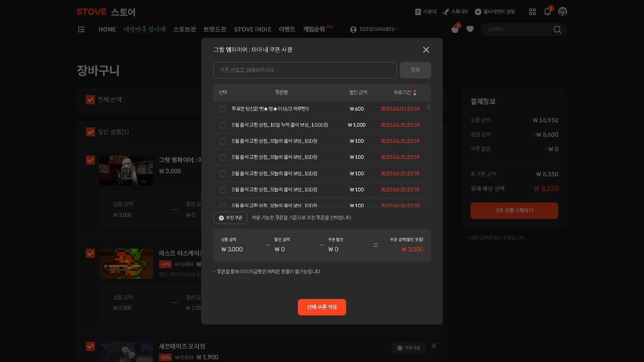Viewport: 644px width, 362px height.
Task: Check the 투표한 당신은 멋쟁이 coupon
Action: tap(223, 109)
